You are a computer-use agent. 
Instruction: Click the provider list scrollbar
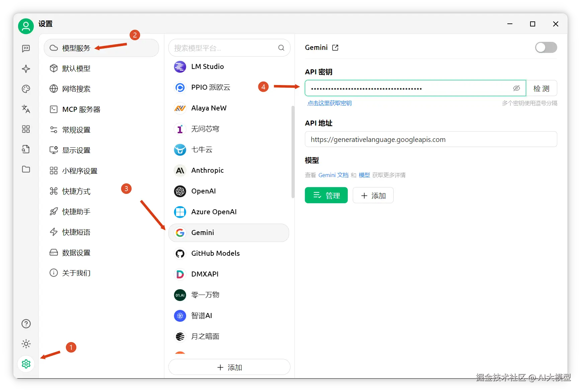(x=293, y=152)
